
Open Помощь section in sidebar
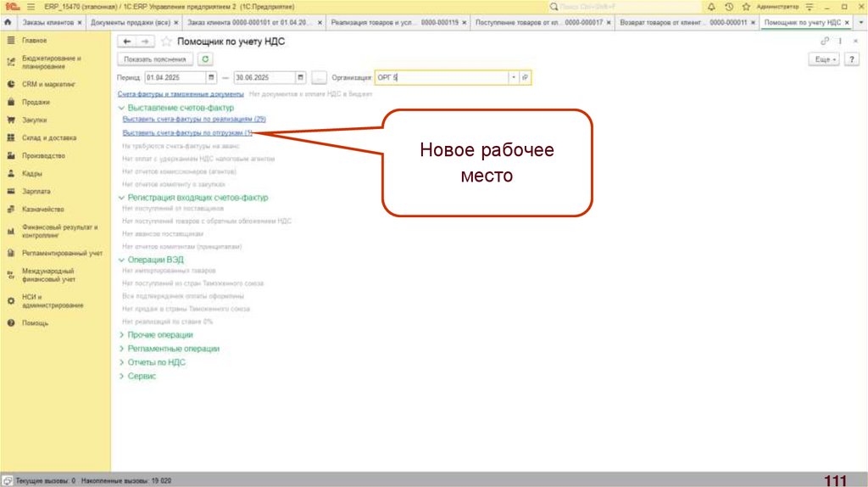click(x=35, y=323)
